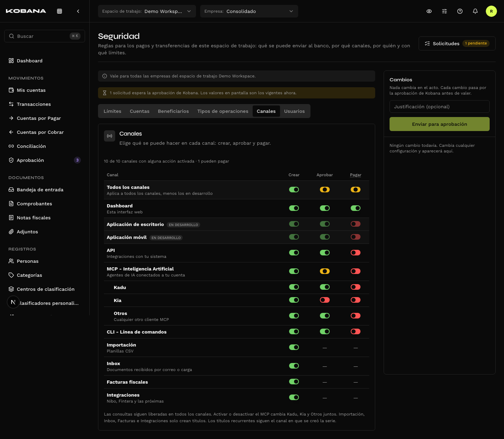Open Comprobantes in sidebar
Image resolution: width=504 pixels, height=439 pixels.
(x=44, y=204)
